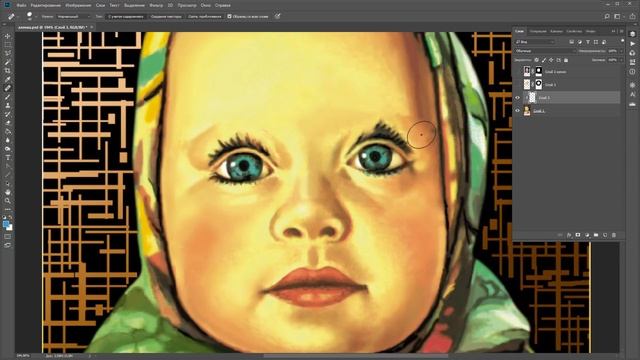Toggle lock image pixels brush icon
The height and width of the screenshot is (360, 640).
(x=544, y=60)
